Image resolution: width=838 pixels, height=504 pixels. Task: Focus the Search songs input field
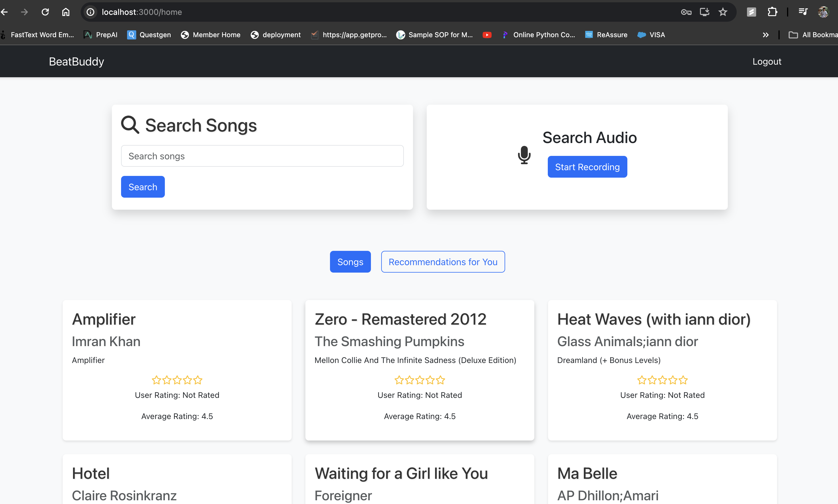262,156
